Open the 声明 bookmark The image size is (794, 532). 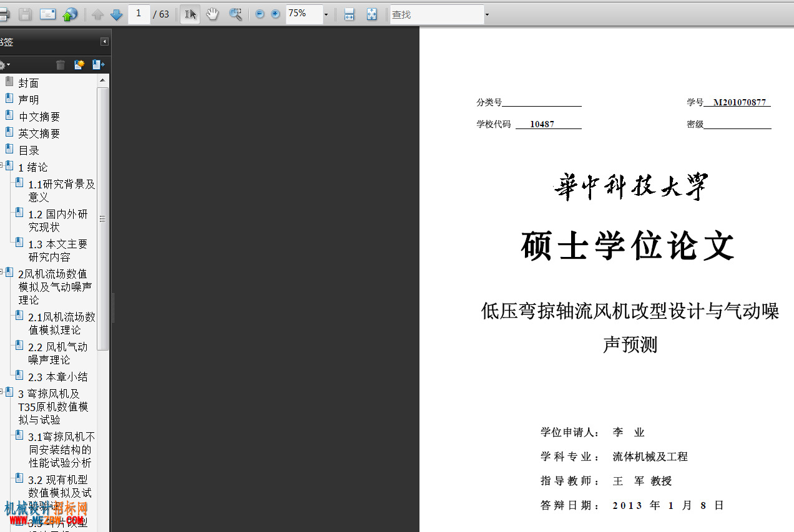coord(29,99)
